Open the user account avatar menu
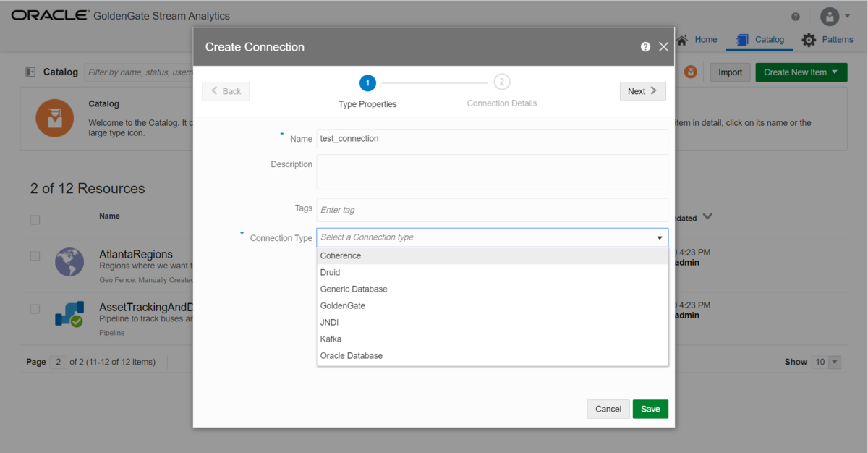868x453 pixels. (830, 16)
